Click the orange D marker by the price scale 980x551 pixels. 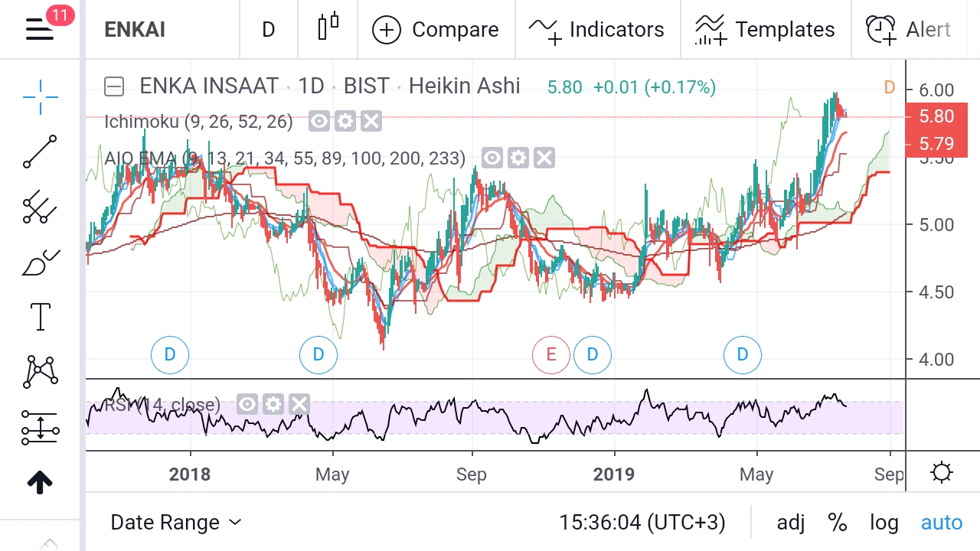(889, 87)
